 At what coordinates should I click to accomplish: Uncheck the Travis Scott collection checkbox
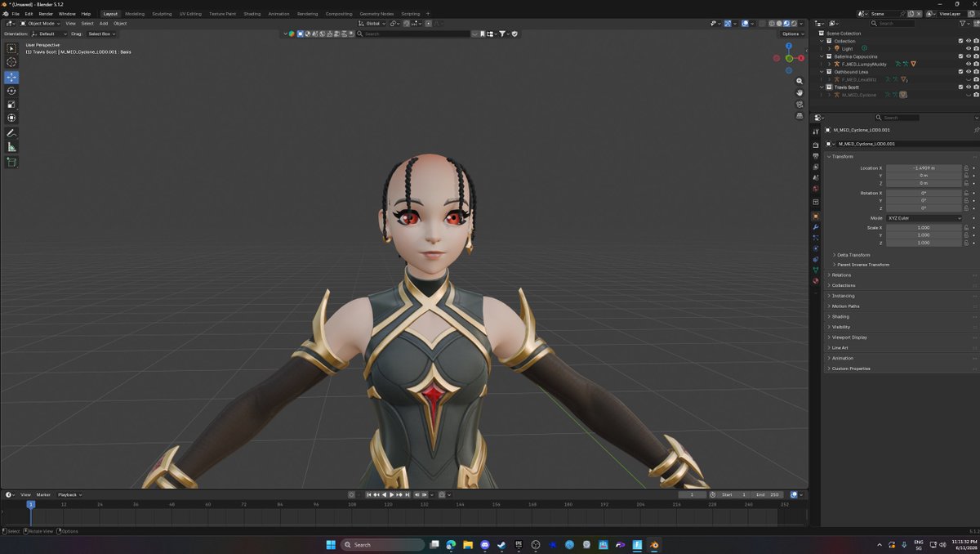961,87
